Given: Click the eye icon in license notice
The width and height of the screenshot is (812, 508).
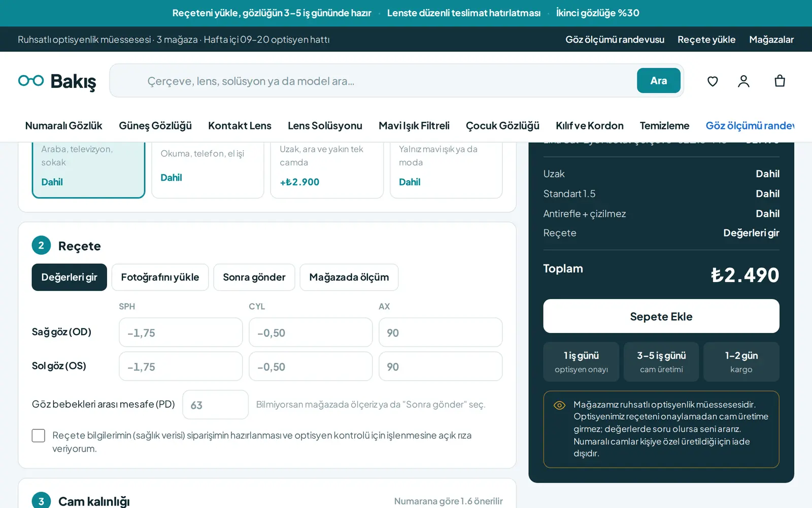Looking at the screenshot, I should (x=559, y=405).
